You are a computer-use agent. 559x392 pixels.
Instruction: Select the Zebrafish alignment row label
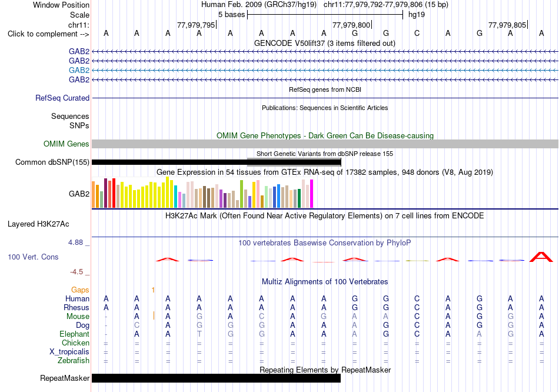[74, 361]
